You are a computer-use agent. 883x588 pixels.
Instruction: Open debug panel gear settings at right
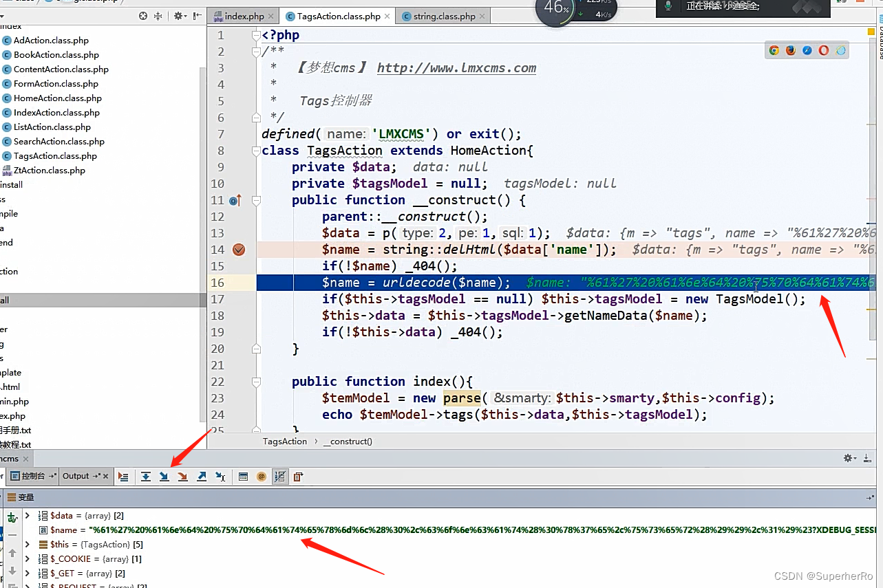coord(850,458)
